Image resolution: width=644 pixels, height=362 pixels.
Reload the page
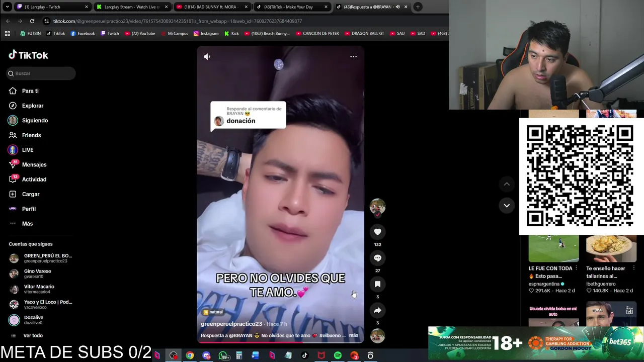pos(32,21)
